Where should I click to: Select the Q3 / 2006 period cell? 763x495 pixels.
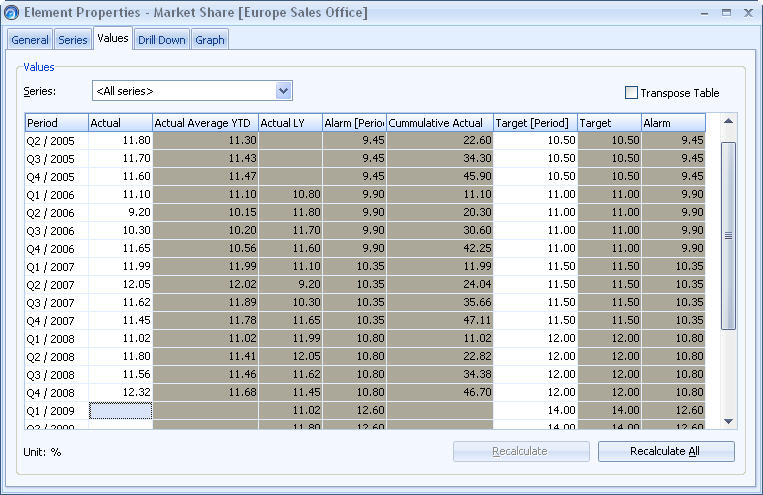click(56, 231)
